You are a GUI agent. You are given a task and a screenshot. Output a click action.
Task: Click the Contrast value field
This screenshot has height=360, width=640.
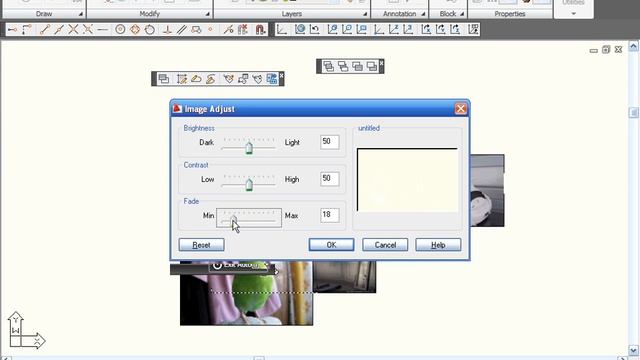point(330,179)
